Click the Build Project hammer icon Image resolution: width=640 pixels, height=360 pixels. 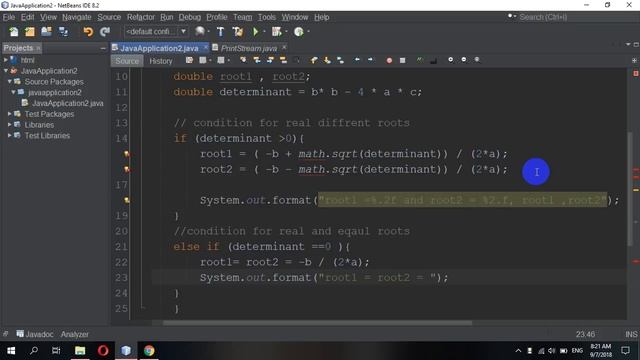(220, 31)
